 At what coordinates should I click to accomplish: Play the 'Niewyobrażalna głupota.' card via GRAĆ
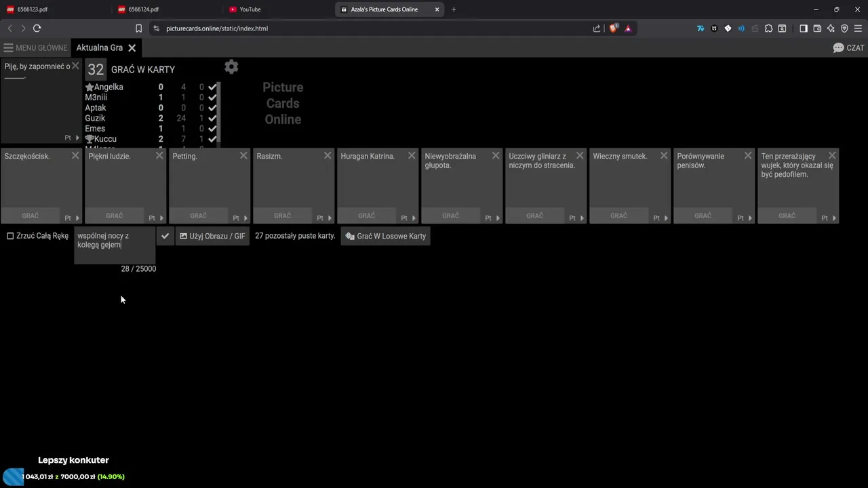451,216
